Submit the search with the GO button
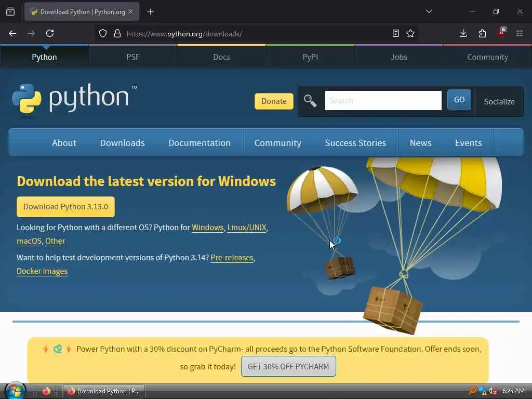Viewport: 532px width, 399px height. [x=459, y=100]
